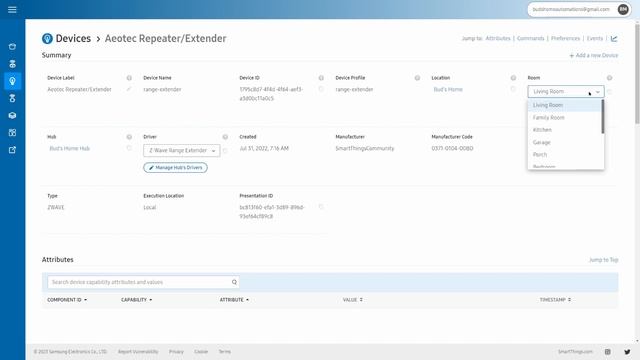Viewport: 640px width, 360px height.
Task: Choose Living Room in the room list
Action: coord(565,105)
